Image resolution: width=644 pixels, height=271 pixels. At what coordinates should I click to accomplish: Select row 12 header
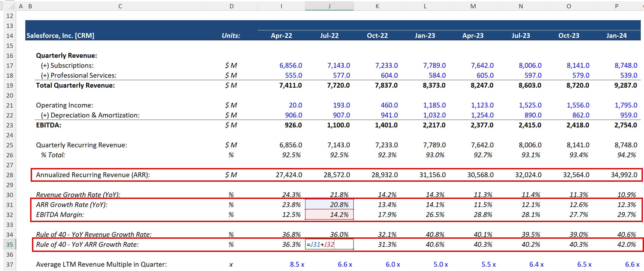point(10,16)
